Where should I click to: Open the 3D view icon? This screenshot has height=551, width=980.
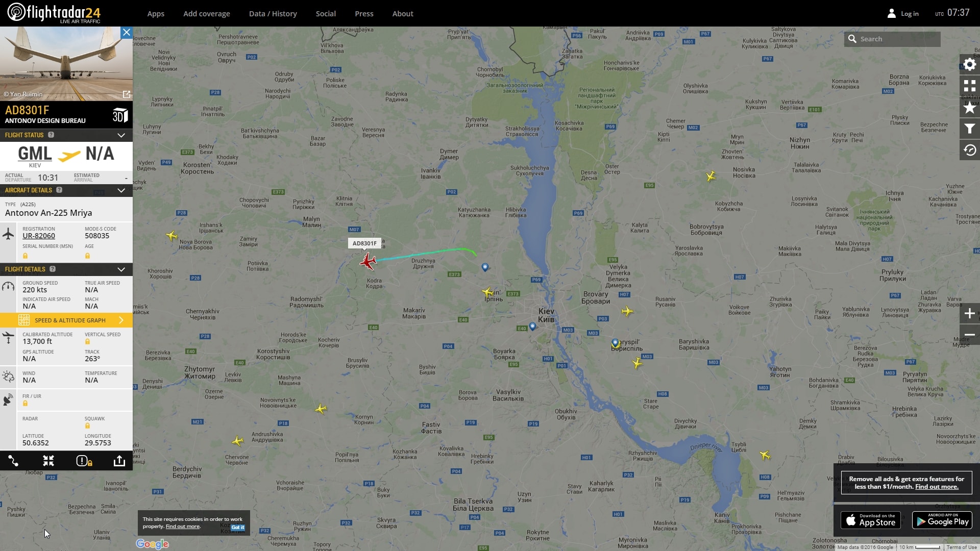tap(120, 115)
